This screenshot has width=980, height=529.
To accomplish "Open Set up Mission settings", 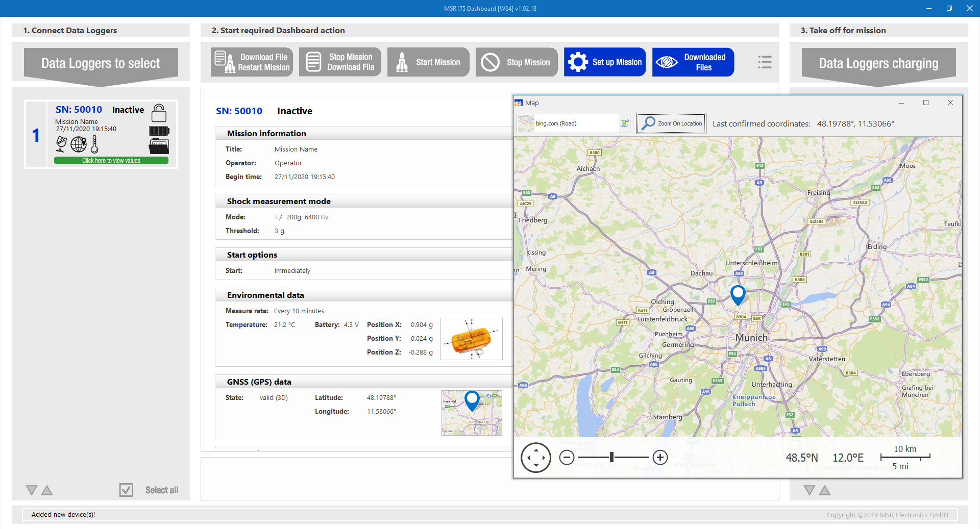I will pos(604,62).
